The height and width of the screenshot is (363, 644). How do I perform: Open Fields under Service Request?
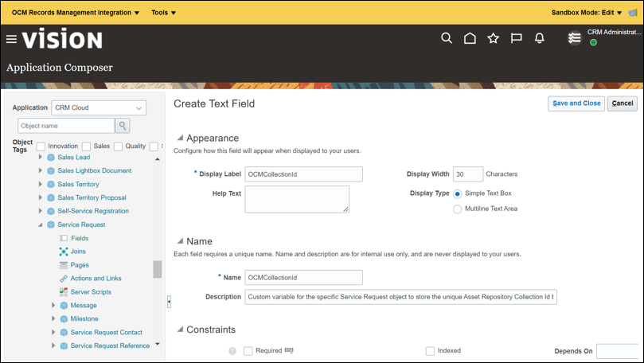[80, 238]
